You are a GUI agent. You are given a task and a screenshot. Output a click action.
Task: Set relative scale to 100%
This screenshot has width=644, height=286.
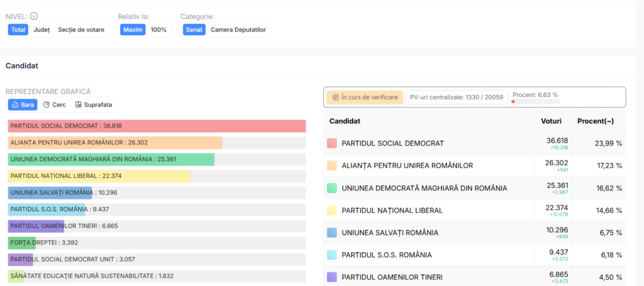tap(158, 30)
